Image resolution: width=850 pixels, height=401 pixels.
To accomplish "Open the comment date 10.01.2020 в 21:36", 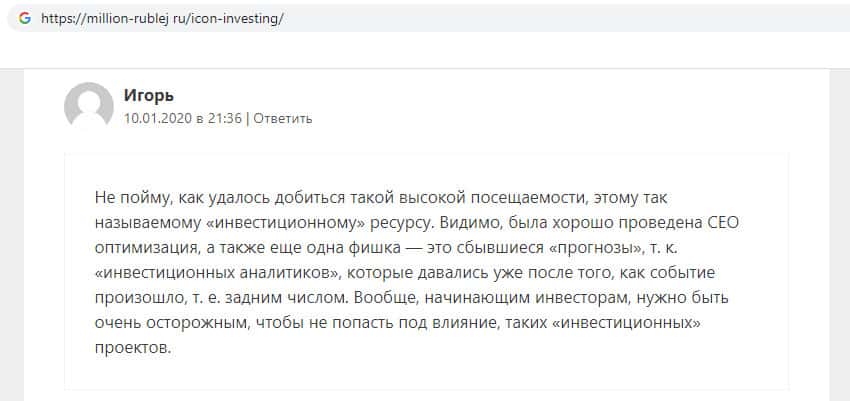I will [x=182, y=118].
